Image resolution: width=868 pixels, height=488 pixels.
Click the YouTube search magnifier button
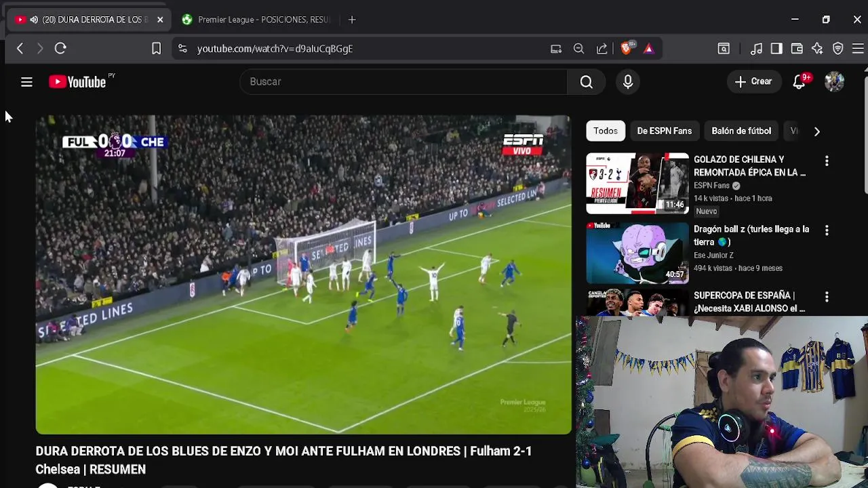point(587,82)
